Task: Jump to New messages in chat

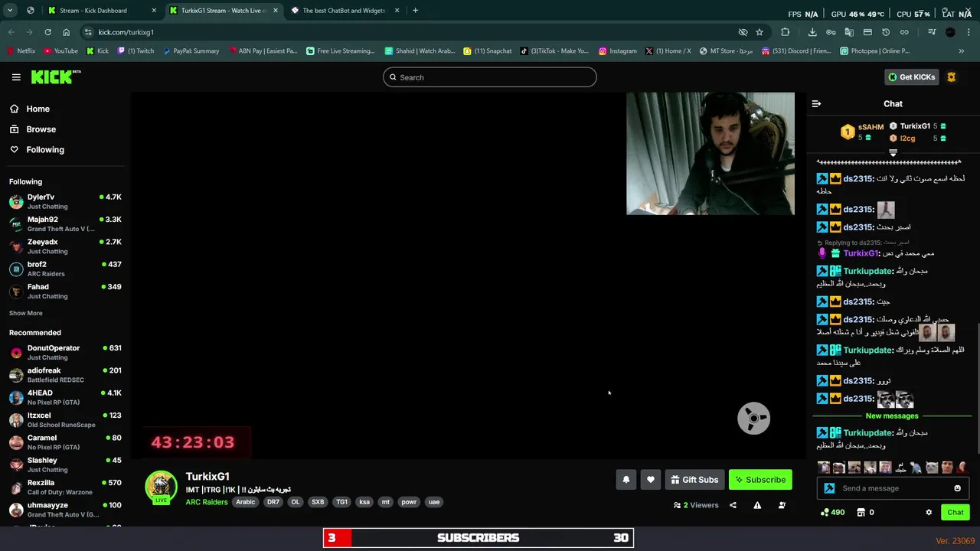Action: pos(892,416)
